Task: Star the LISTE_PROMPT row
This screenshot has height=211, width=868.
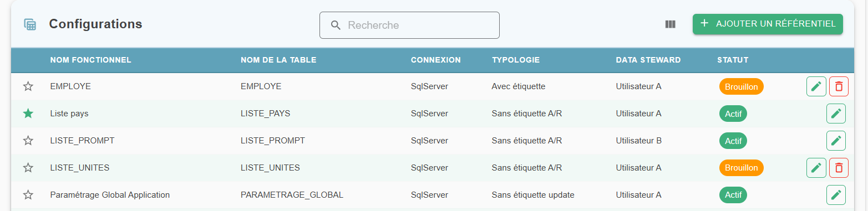Action: [x=28, y=141]
